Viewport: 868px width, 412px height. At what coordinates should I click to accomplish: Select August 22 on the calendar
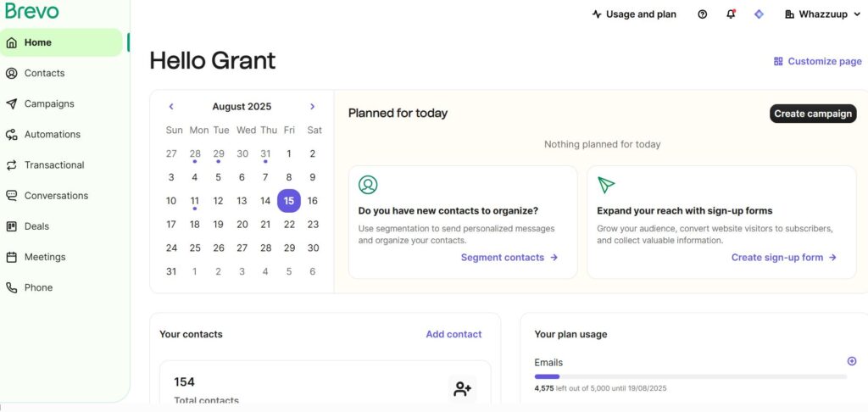click(x=289, y=225)
